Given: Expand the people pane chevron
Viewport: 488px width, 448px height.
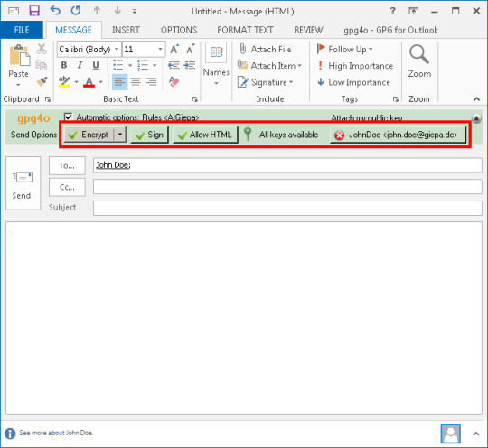Looking at the screenshot, I should click(476, 434).
